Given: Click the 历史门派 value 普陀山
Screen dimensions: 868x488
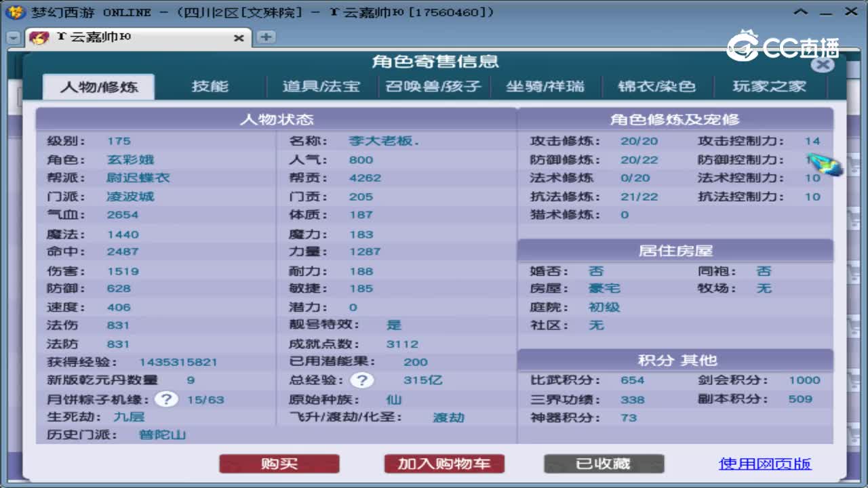Looking at the screenshot, I should [x=162, y=434].
